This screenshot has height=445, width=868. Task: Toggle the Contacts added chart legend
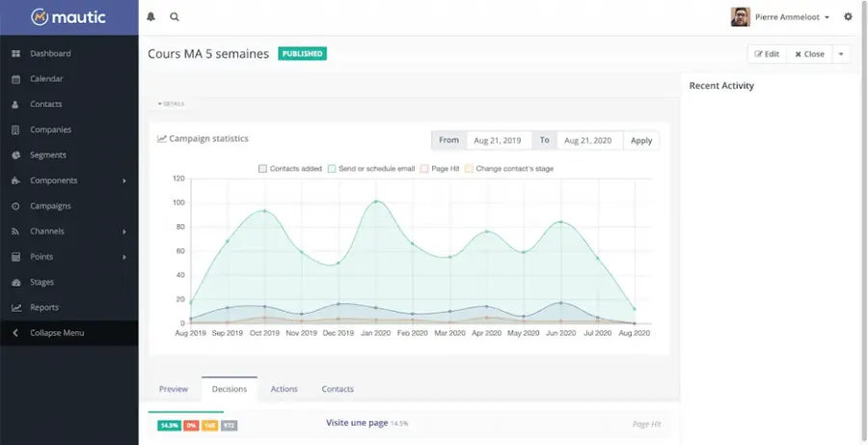point(262,168)
